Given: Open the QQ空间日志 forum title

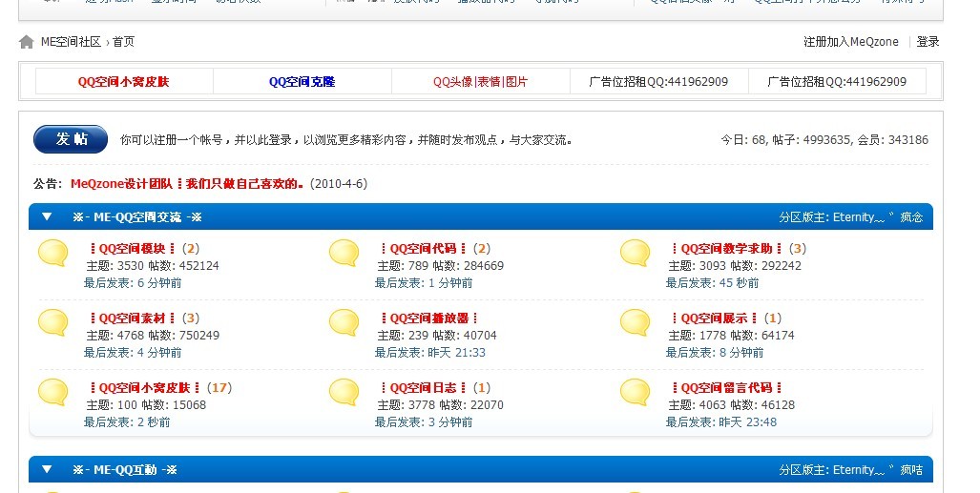Looking at the screenshot, I should 423,388.
